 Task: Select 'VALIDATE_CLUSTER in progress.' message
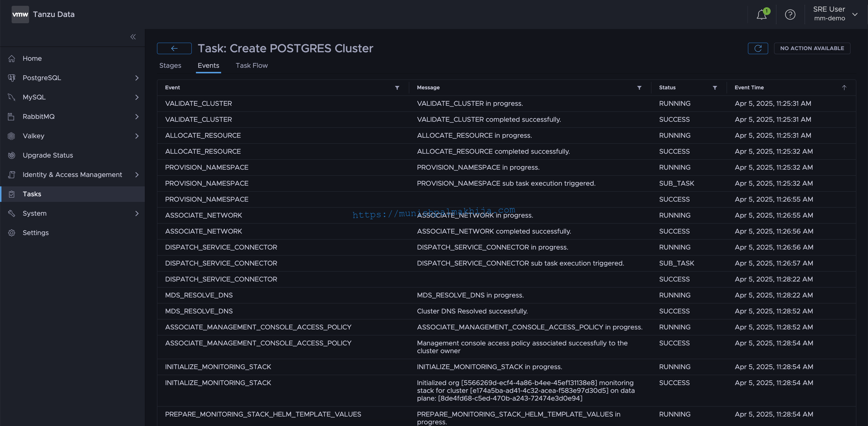pyautogui.click(x=470, y=104)
